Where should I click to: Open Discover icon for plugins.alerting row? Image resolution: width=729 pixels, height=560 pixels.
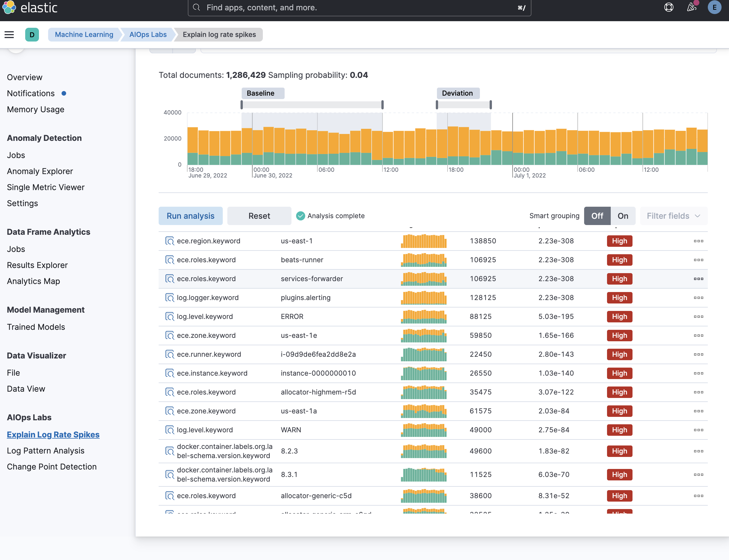tap(170, 297)
